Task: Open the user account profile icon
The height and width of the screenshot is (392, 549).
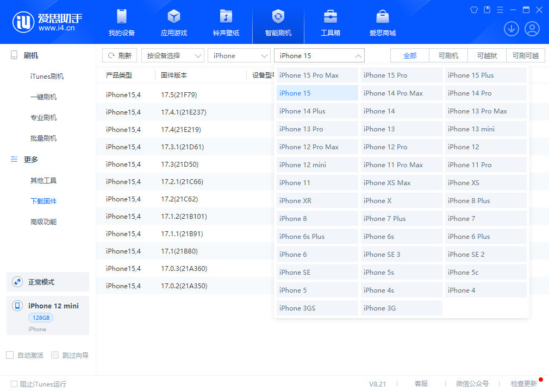Action: tap(532, 29)
